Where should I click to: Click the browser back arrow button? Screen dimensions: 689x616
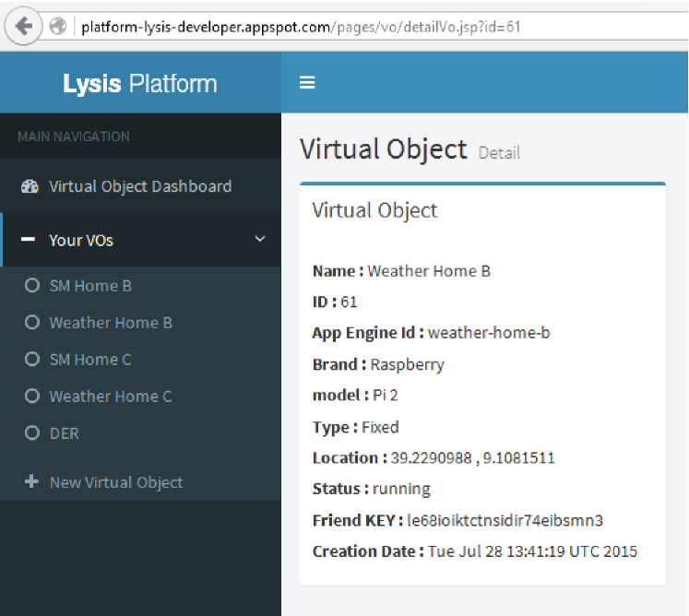click(x=23, y=26)
